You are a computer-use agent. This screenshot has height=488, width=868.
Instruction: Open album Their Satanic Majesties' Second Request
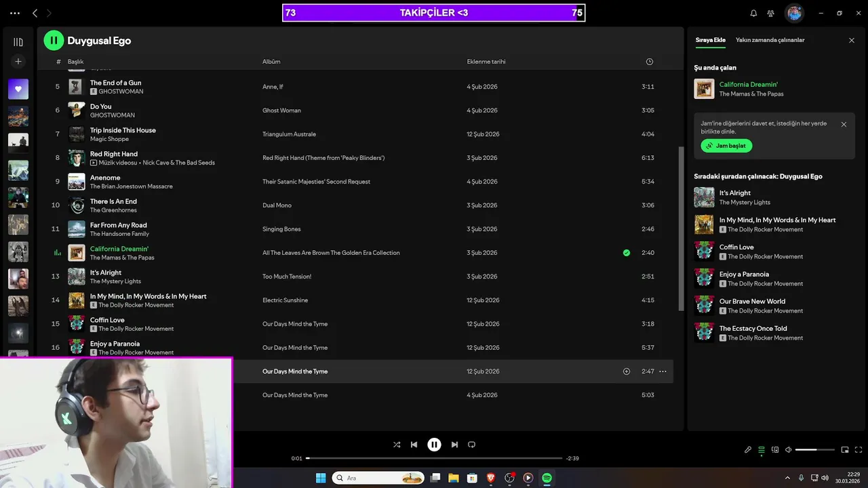317,182
